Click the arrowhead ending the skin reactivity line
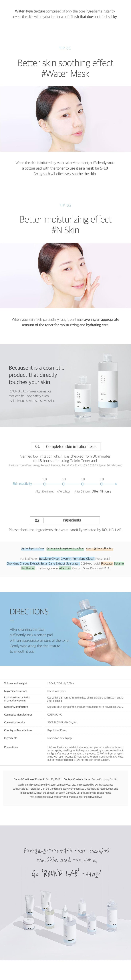 pyautogui.click(x=116, y=484)
